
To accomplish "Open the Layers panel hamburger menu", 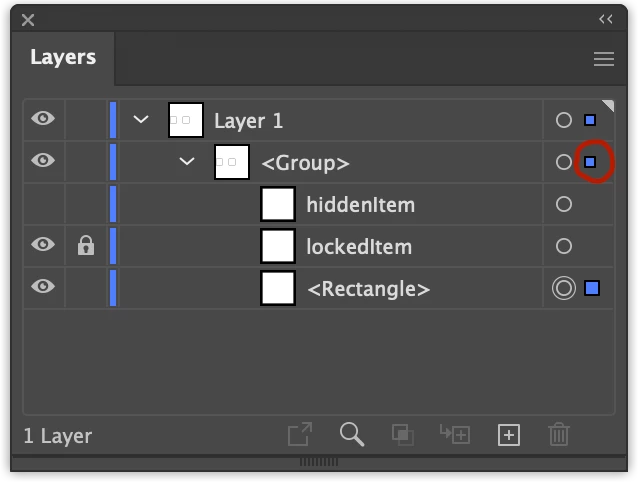I will tap(603, 59).
